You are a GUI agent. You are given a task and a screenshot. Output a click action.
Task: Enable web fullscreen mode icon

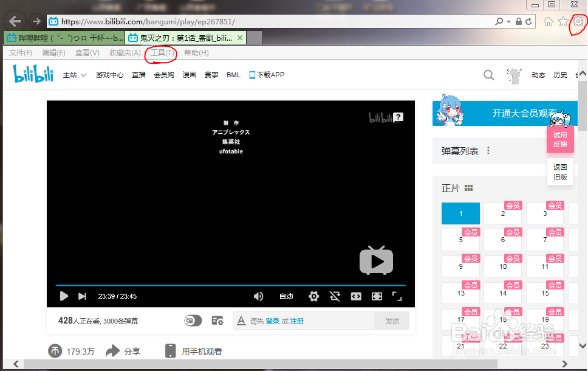(x=377, y=296)
